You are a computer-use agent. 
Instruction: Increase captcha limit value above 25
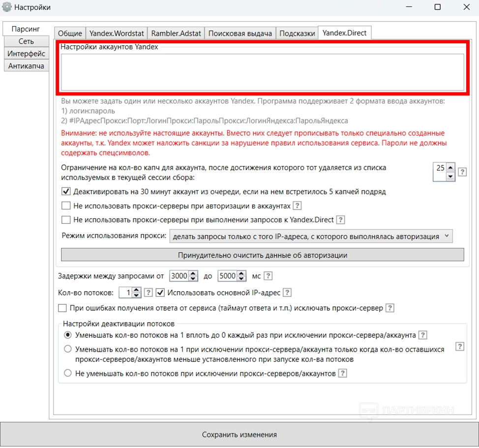tap(450, 167)
